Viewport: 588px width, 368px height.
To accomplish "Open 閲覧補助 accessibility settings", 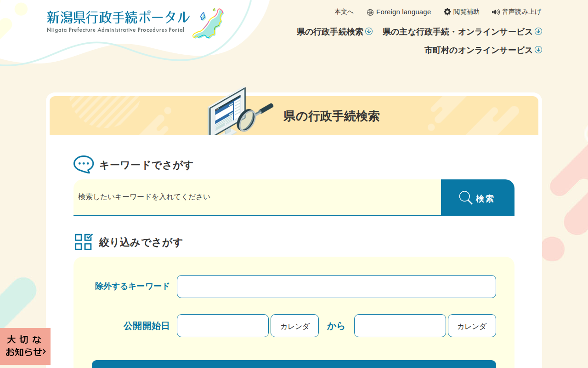I will (x=462, y=12).
